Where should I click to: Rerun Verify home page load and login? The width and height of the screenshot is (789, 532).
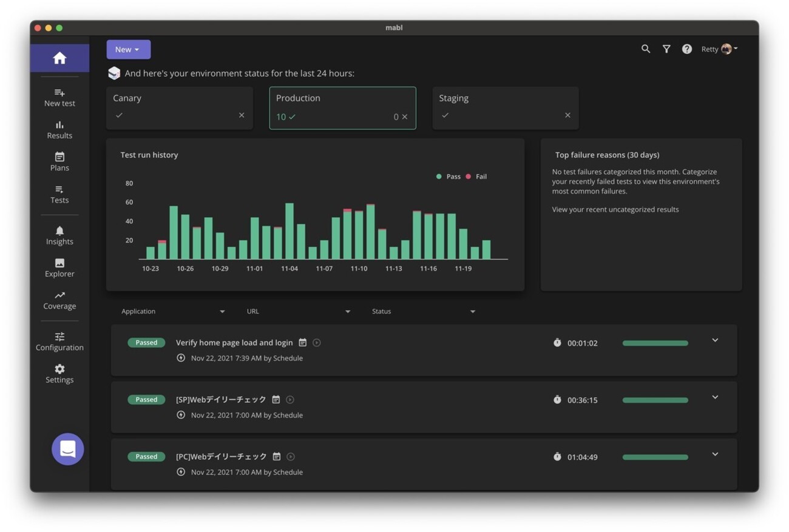pyautogui.click(x=317, y=343)
